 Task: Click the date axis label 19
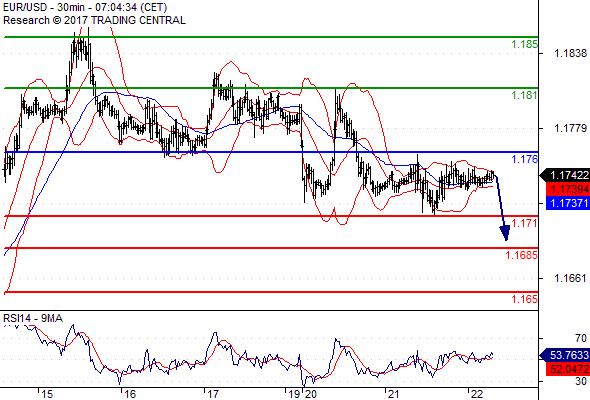coord(295,394)
